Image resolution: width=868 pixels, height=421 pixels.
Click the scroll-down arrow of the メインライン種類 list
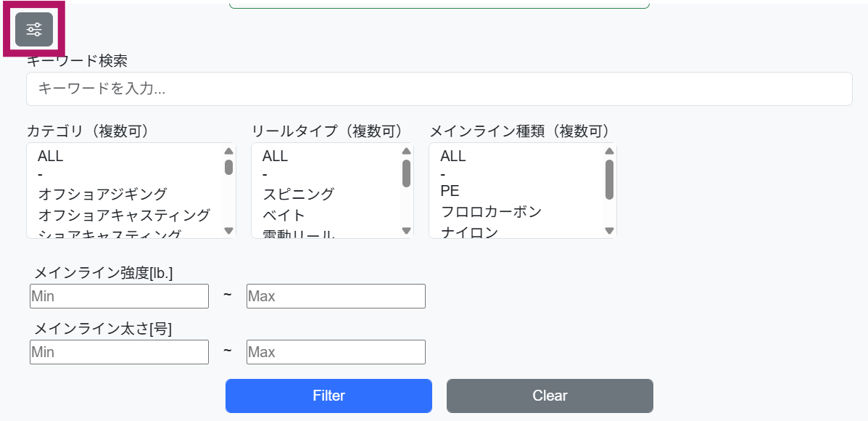(610, 232)
